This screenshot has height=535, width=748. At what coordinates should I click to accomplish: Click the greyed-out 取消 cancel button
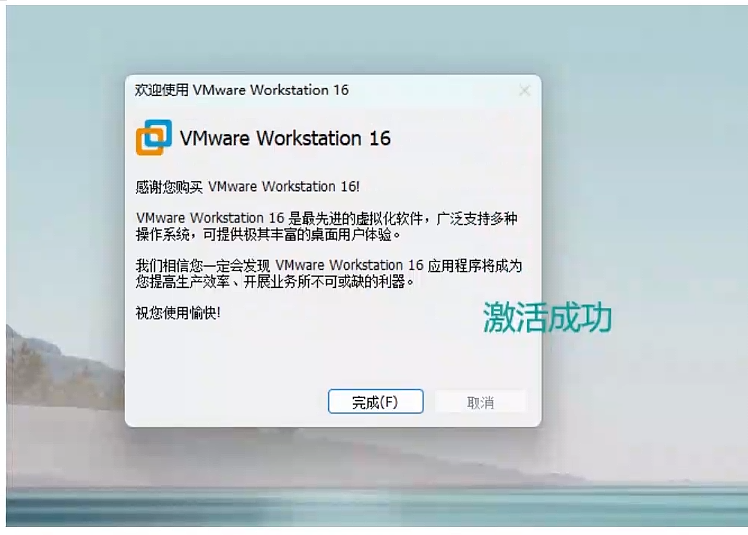(480, 402)
